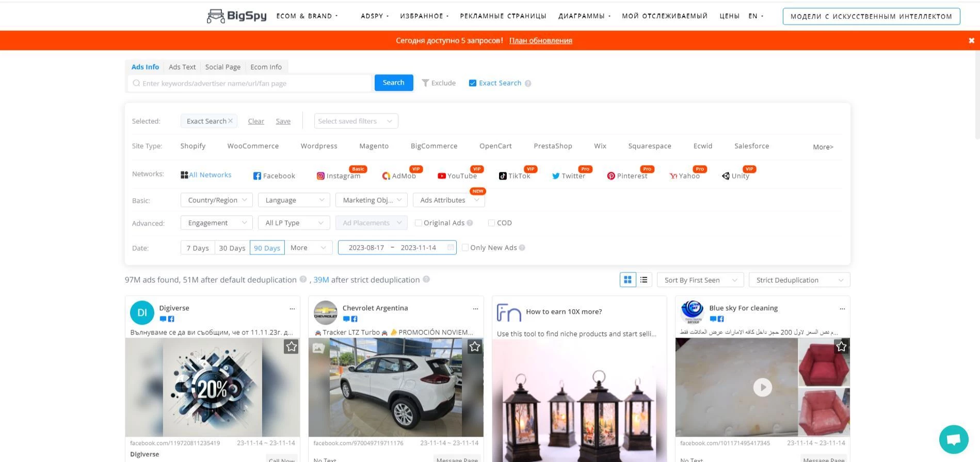Favorite the Chevrolet Argentina ad star icon
This screenshot has width=980, height=462.
pos(475,347)
